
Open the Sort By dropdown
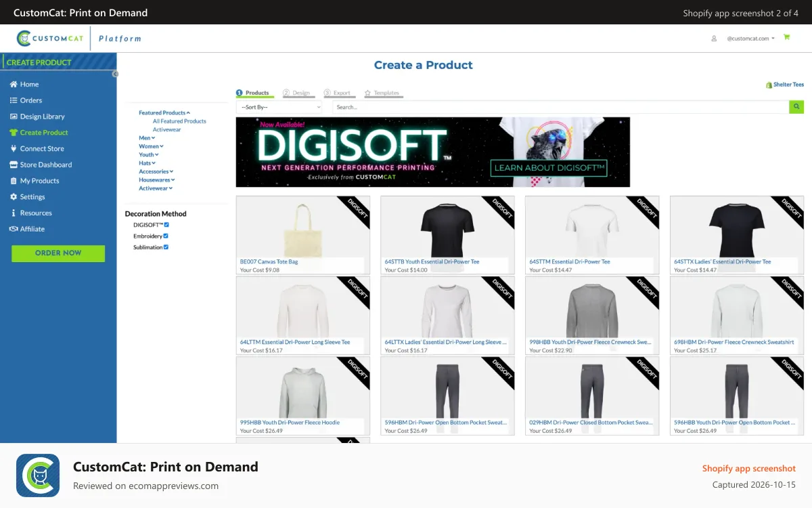click(279, 107)
